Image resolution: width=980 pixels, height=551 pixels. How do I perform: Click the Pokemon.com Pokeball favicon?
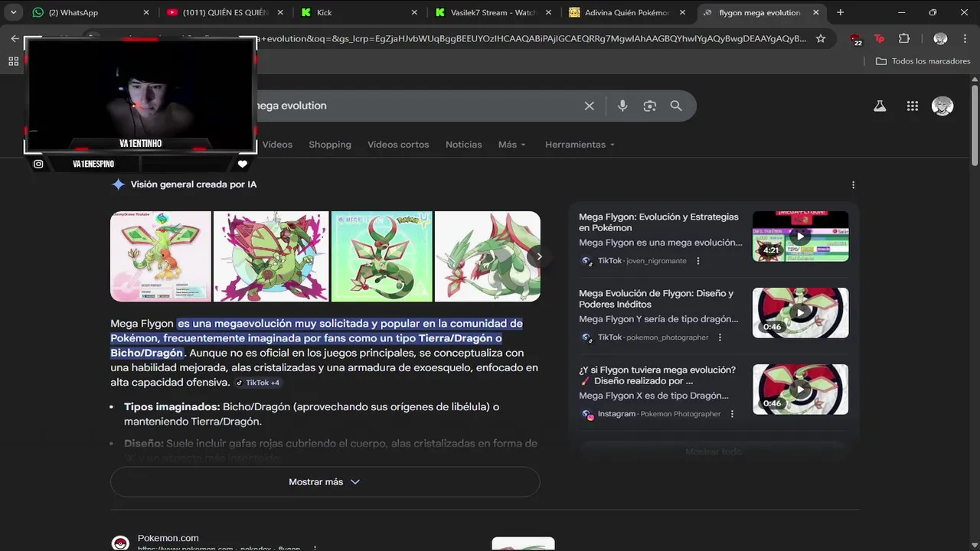pyautogui.click(x=120, y=543)
